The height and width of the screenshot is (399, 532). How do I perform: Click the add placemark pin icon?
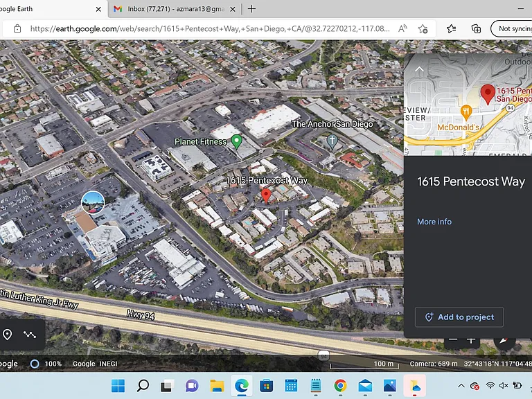pyautogui.click(x=7, y=335)
